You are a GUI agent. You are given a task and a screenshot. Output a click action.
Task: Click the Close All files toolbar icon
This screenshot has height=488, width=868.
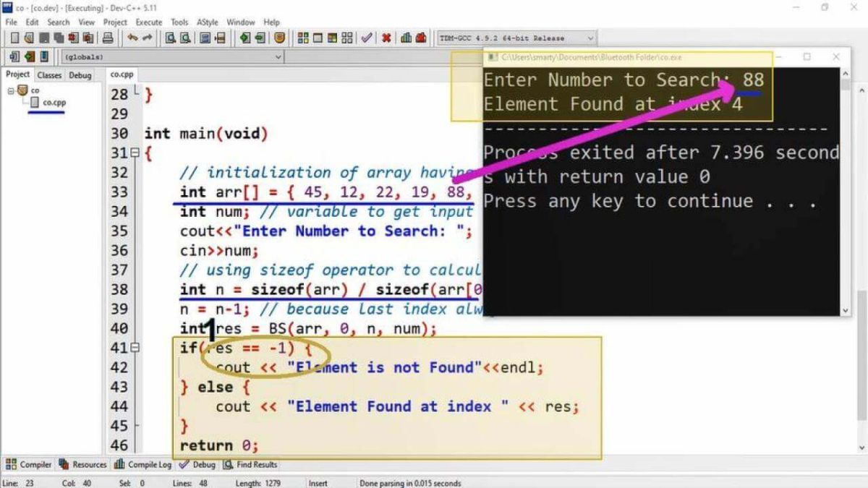click(x=88, y=38)
